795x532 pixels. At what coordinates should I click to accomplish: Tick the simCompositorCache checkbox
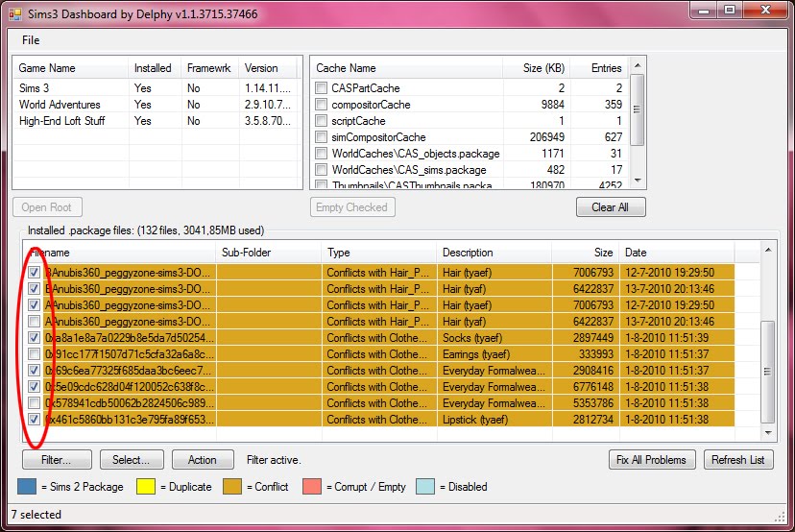[x=321, y=137]
